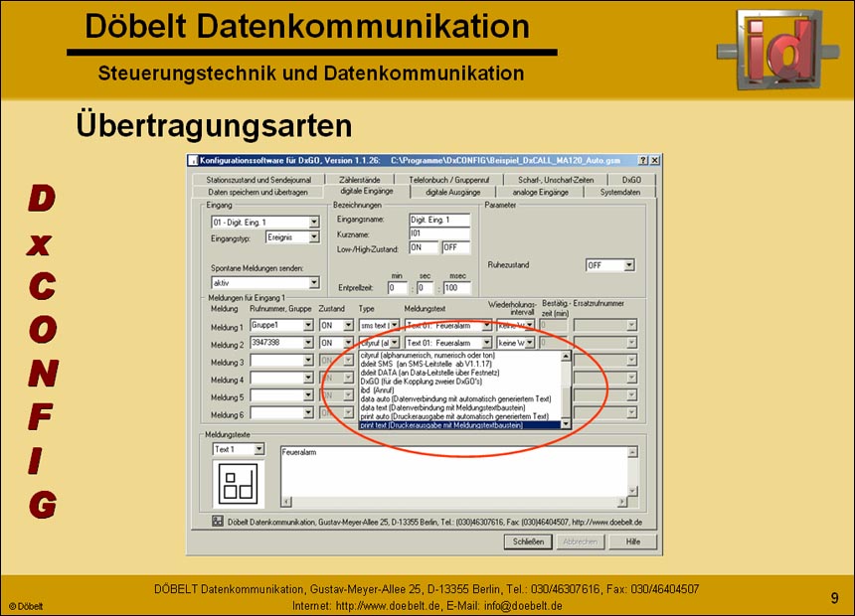Viewport: 855px width, 616px height.
Task: Open the Meldung 2 Zustand ON dropdown
Action: tap(348, 343)
